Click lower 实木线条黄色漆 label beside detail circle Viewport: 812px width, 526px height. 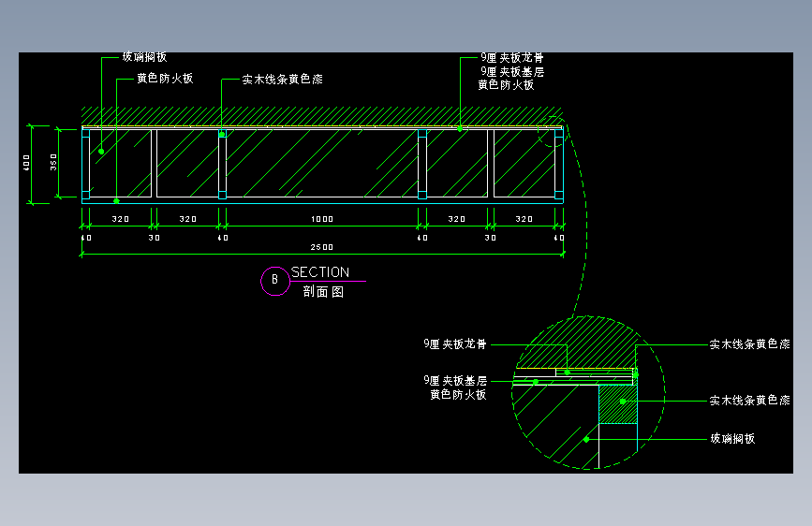[x=749, y=401]
